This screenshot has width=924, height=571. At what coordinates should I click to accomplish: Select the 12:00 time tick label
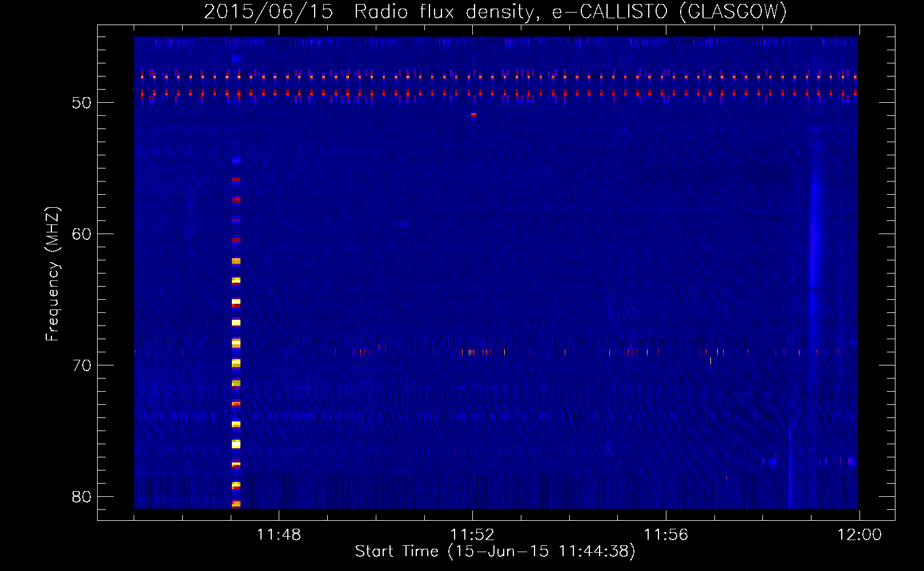point(859,535)
